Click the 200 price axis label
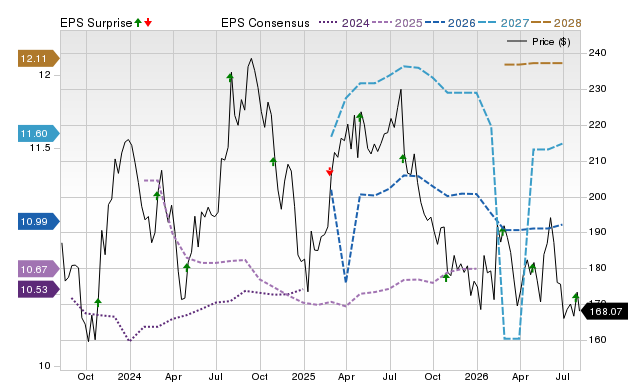Viewport: 640px width, 382px height. pyautogui.click(x=597, y=197)
